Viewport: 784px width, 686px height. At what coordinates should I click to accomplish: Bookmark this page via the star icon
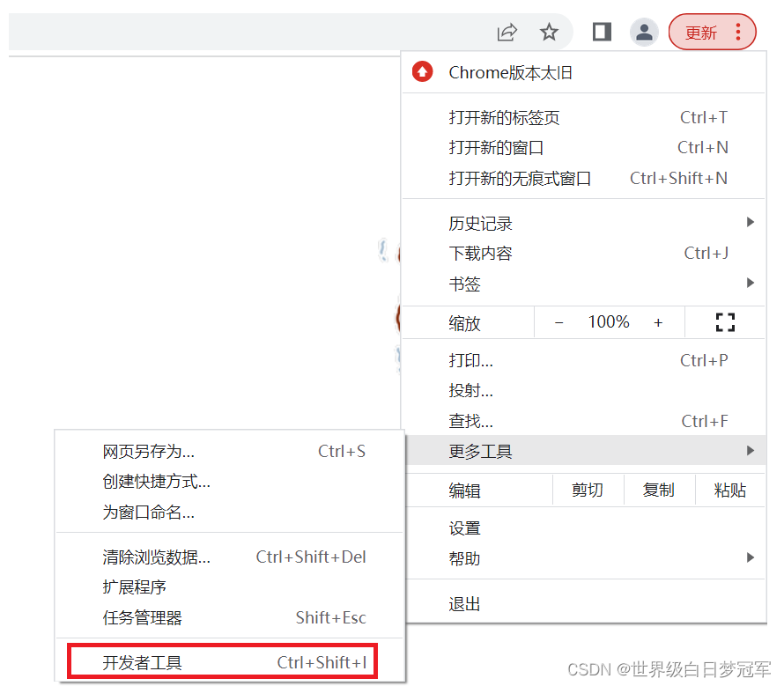[550, 32]
